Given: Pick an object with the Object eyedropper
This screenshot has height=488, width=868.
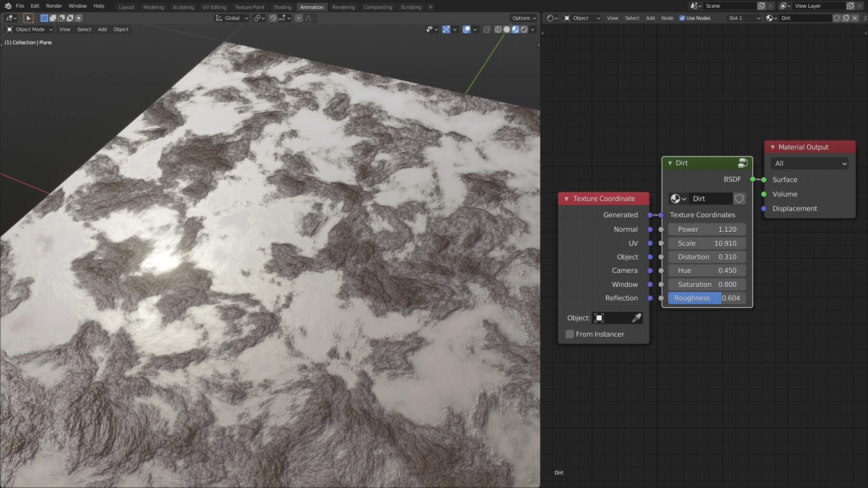Looking at the screenshot, I should (x=637, y=318).
